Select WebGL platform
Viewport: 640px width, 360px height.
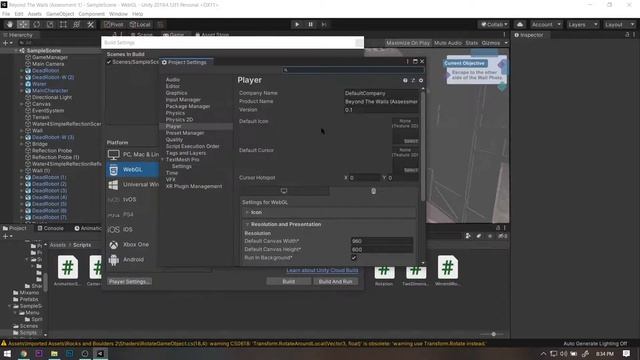(133, 169)
